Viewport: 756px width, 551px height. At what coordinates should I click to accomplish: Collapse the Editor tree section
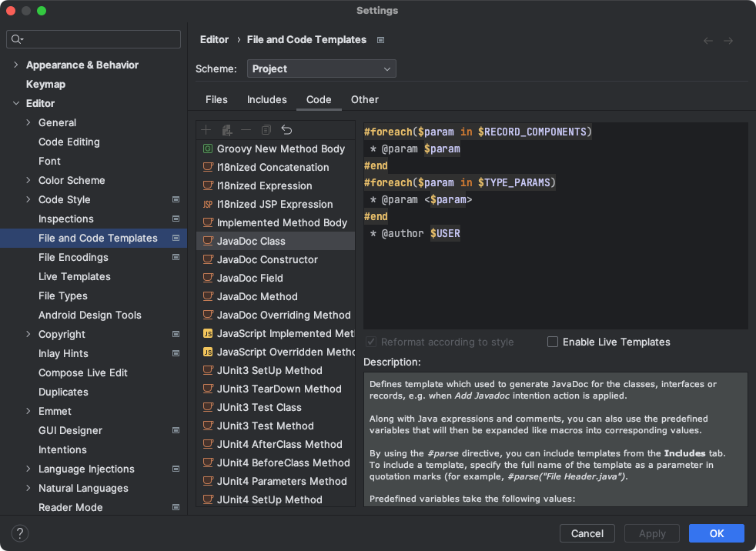tap(16, 103)
